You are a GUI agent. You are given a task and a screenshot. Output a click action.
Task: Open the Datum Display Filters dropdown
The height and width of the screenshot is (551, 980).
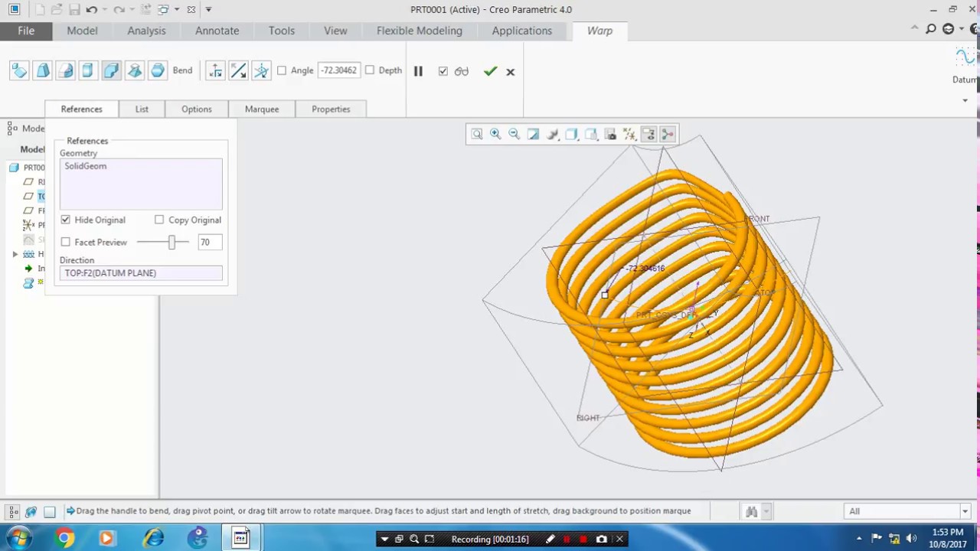629,135
